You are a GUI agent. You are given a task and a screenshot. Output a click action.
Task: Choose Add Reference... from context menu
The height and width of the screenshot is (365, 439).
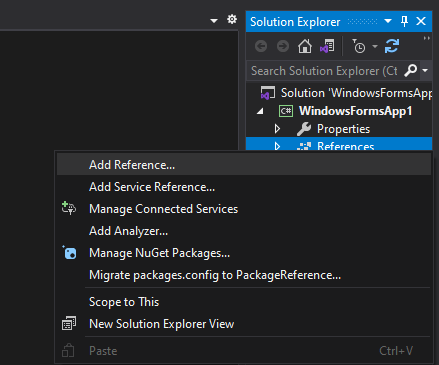click(x=244, y=165)
